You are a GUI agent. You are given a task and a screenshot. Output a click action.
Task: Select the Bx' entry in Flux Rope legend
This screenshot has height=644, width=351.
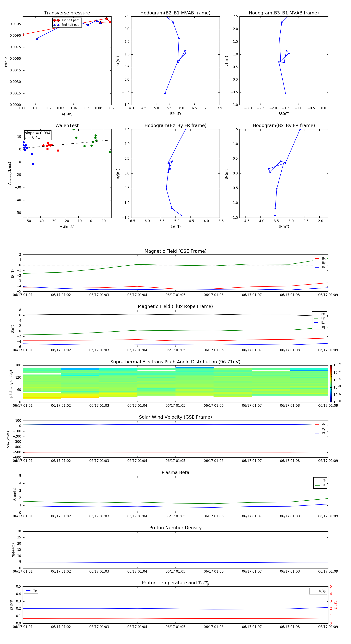click(320, 314)
